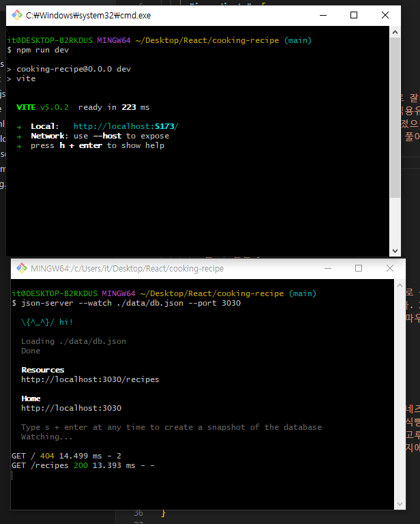The height and width of the screenshot is (524, 420).
Task: Maximize the MINGW64 cooking-recipe window
Action: [359, 268]
